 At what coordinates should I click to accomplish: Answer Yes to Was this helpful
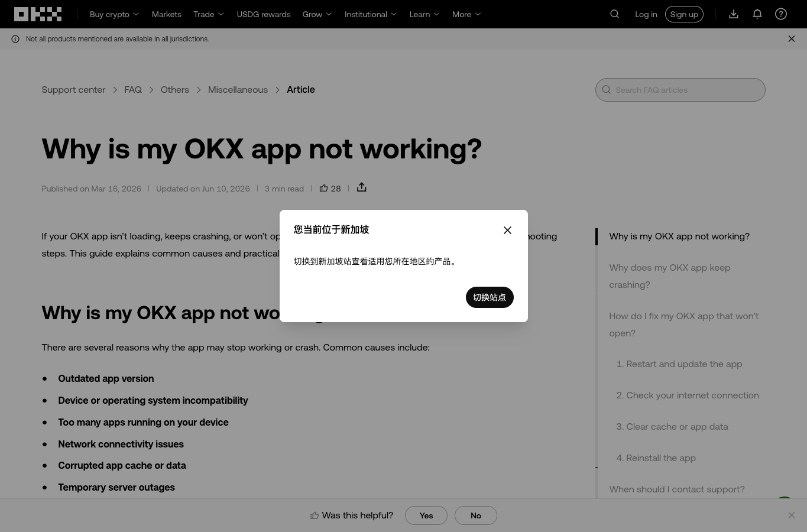tap(426, 515)
